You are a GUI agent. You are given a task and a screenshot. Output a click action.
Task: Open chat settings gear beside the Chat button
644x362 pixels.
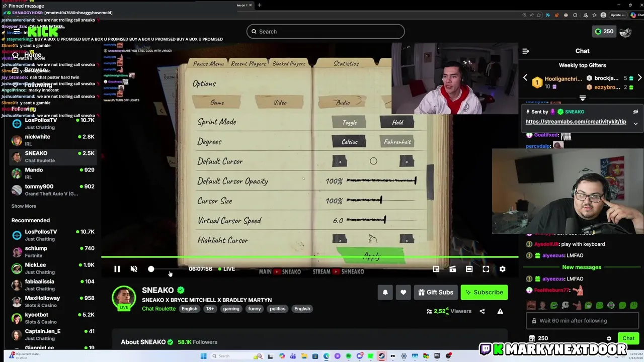pyautogui.click(x=609, y=338)
